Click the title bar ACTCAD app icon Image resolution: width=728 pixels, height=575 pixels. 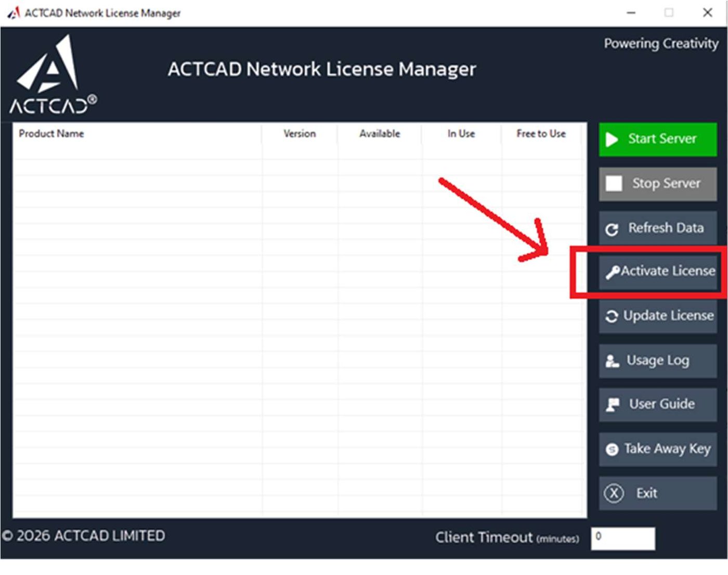(x=14, y=12)
